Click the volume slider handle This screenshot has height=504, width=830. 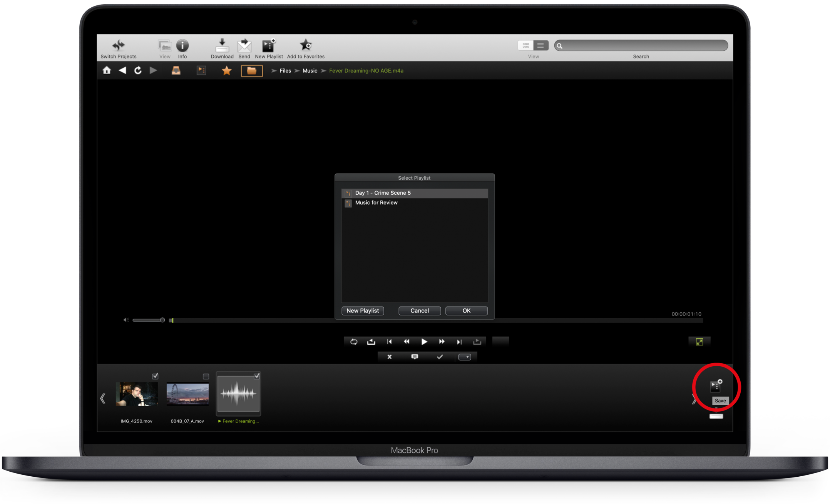click(x=162, y=320)
